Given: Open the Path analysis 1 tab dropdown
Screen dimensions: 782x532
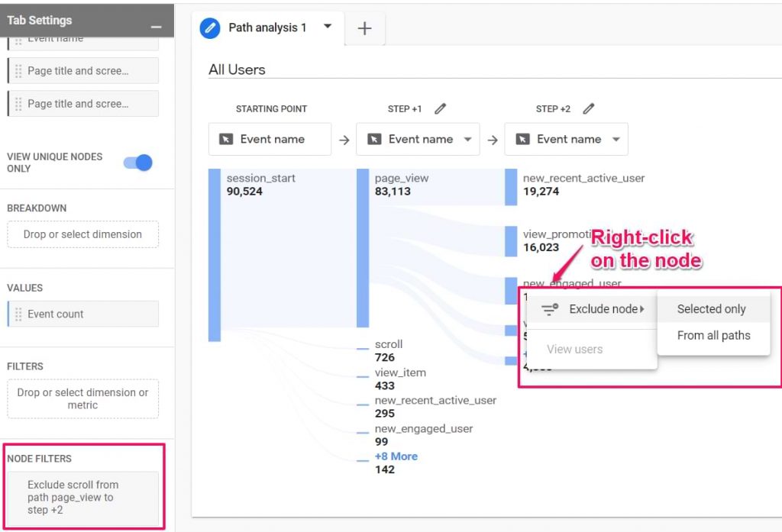Looking at the screenshot, I should click(x=330, y=27).
